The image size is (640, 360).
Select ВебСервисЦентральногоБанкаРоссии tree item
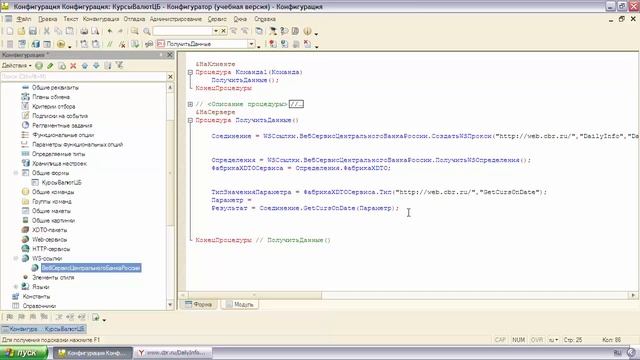[91, 268]
